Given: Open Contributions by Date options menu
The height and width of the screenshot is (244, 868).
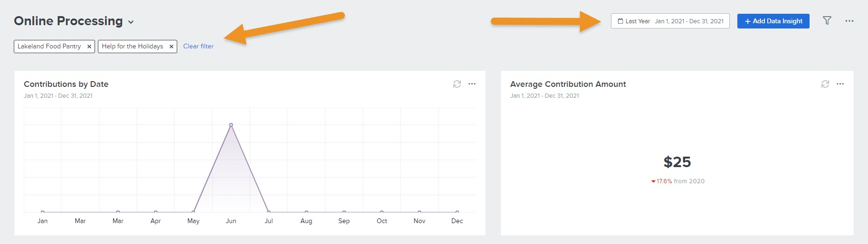Looking at the screenshot, I should coord(472,84).
